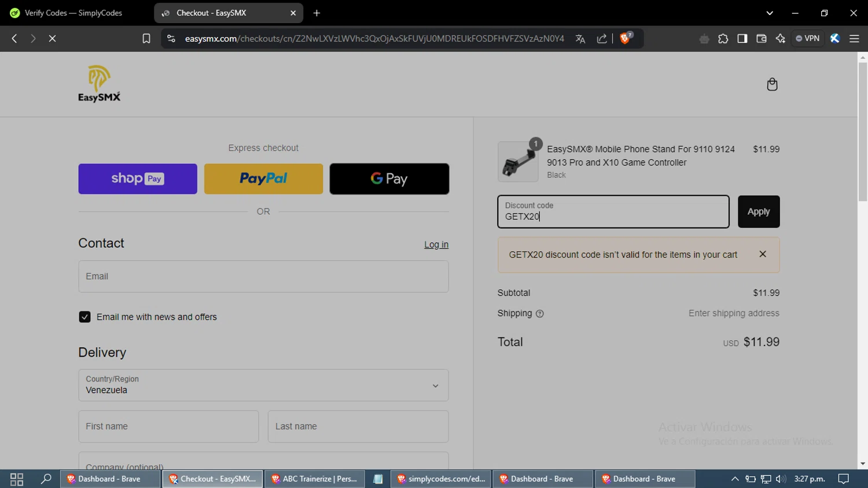The height and width of the screenshot is (488, 868).
Task: Select the Checkout - EasySMX tab
Action: click(229, 13)
